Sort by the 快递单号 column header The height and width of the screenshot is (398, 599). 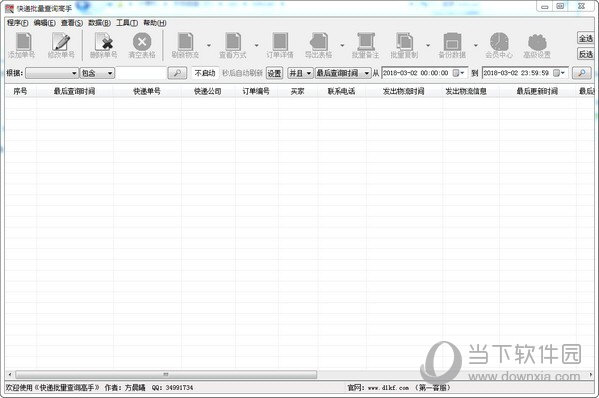coord(147,91)
